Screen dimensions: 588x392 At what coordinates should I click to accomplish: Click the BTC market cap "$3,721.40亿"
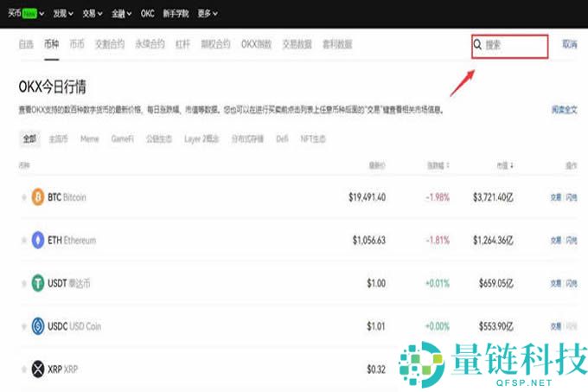(493, 197)
